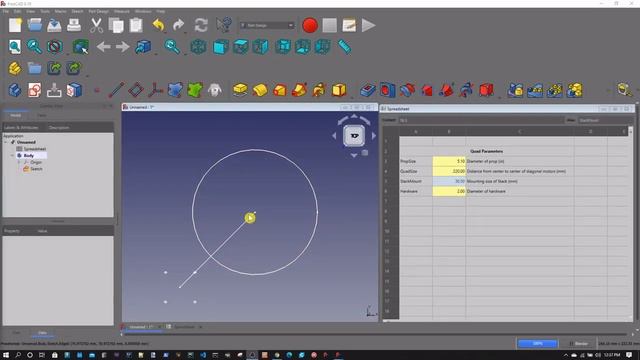Select the Hardware value cell 2.00

[x=449, y=191]
